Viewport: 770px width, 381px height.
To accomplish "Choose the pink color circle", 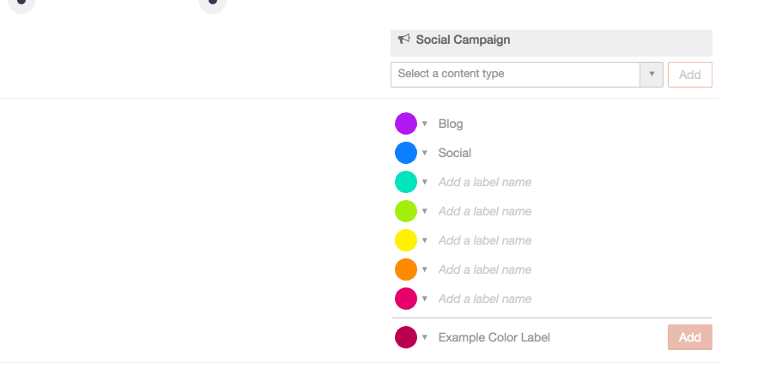I will tap(406, 299).
